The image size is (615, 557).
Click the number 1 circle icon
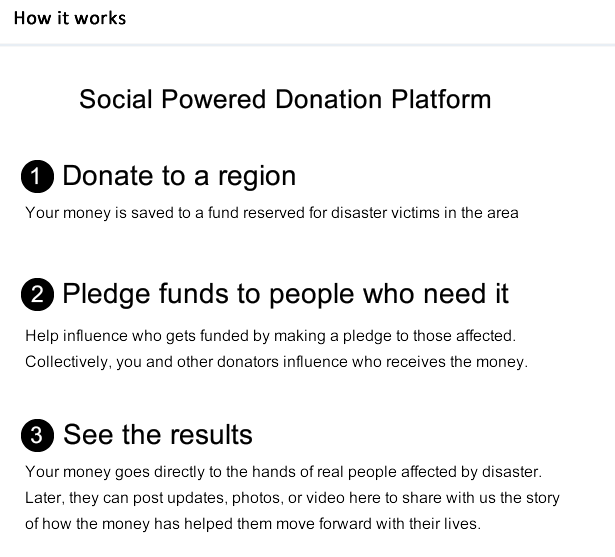[37, 177]
